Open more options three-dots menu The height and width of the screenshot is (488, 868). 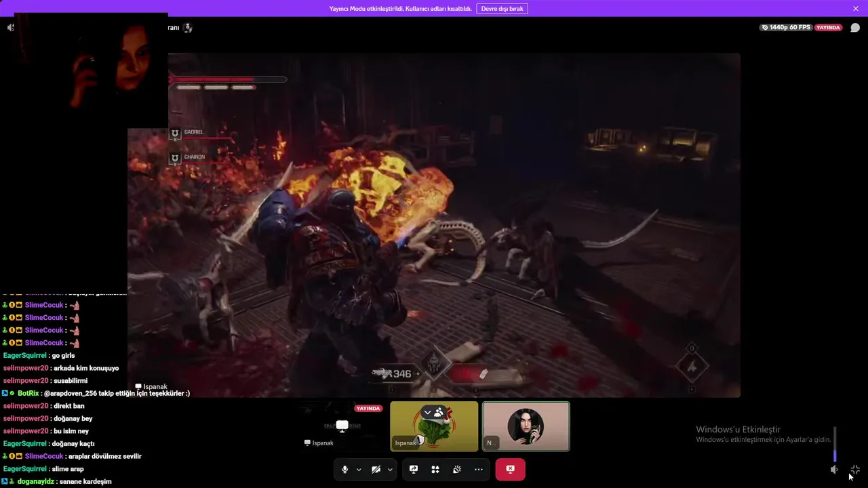pyautogui.click(x=479, y=469)
